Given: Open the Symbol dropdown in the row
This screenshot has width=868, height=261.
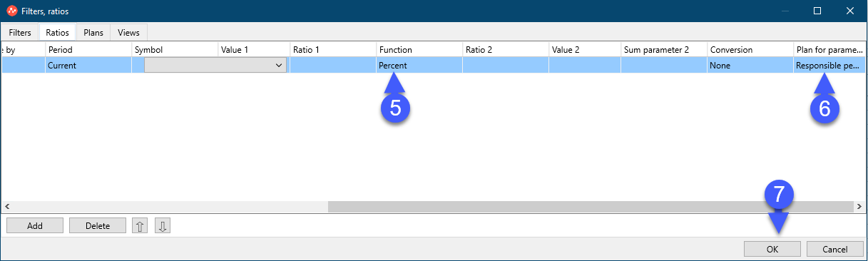Looking at the screenshot, I should 215,65.
